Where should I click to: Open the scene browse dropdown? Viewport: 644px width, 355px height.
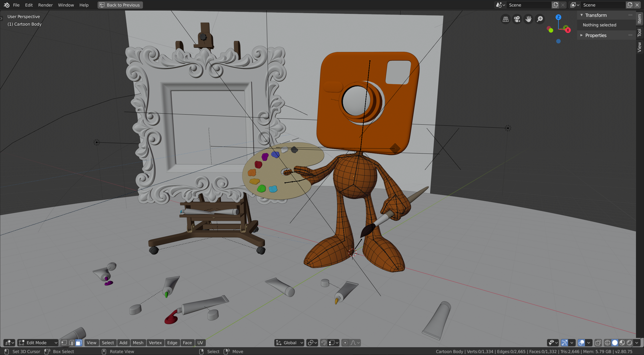click(500, 5)
